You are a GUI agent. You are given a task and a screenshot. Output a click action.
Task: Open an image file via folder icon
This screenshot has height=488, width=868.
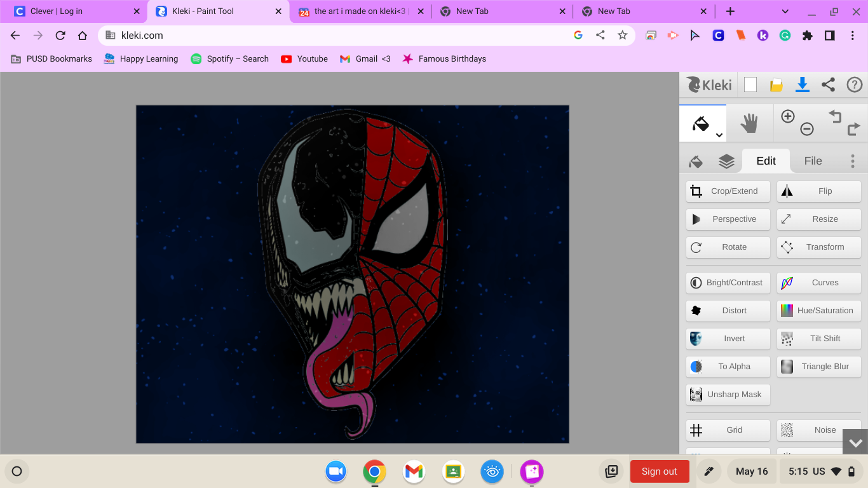(776, 85)
